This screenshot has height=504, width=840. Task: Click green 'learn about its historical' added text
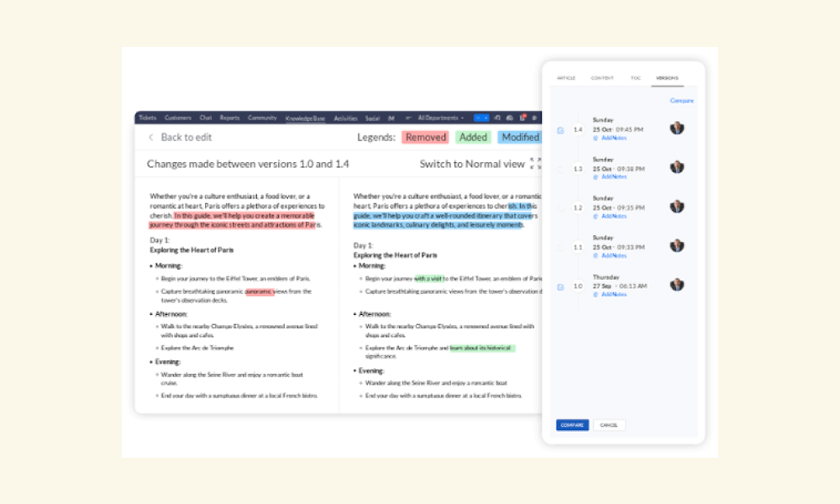tap(481, 348)
